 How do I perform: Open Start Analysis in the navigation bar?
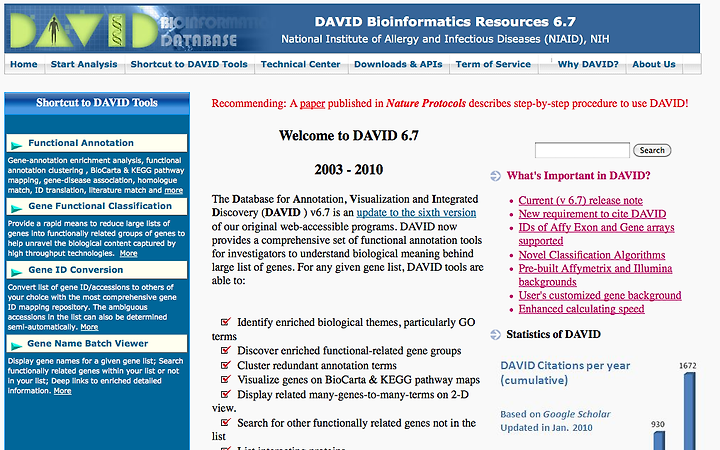(84, 64)
